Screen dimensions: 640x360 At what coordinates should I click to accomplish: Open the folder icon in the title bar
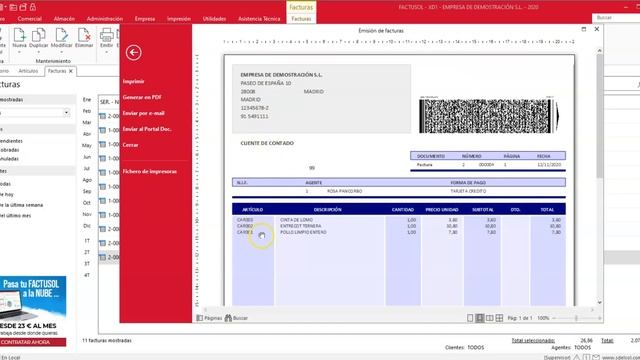click(x=13, y=7)
